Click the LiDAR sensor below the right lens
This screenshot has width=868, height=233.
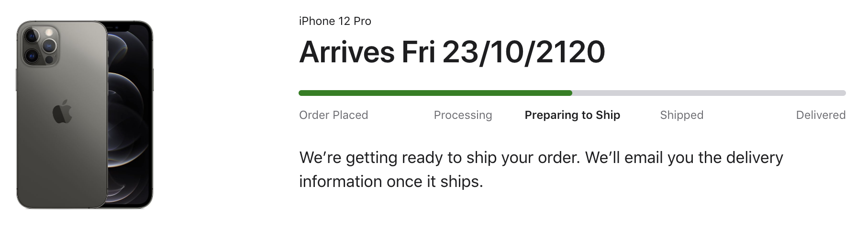point(48,60)
